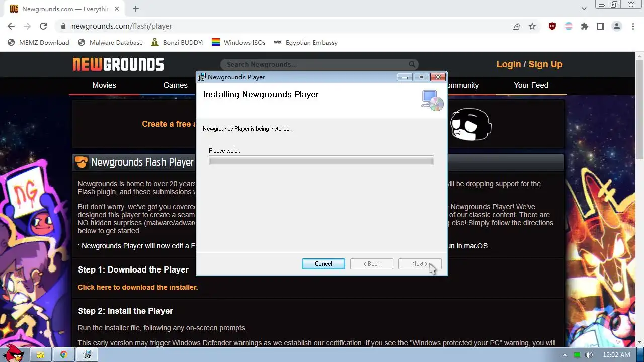Reload the Newgrounds page
The height and width of the screenshot is (362, 644).
(x=43, y=26)
